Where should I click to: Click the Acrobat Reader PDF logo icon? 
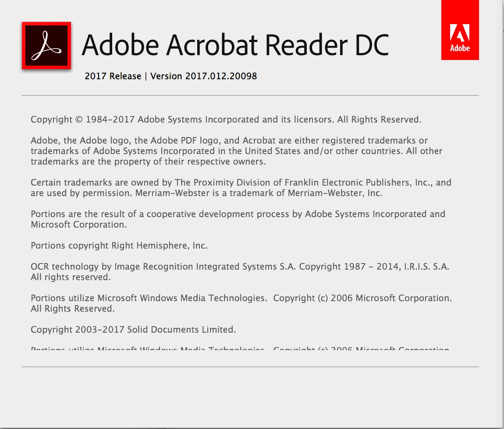pos(46,46)
